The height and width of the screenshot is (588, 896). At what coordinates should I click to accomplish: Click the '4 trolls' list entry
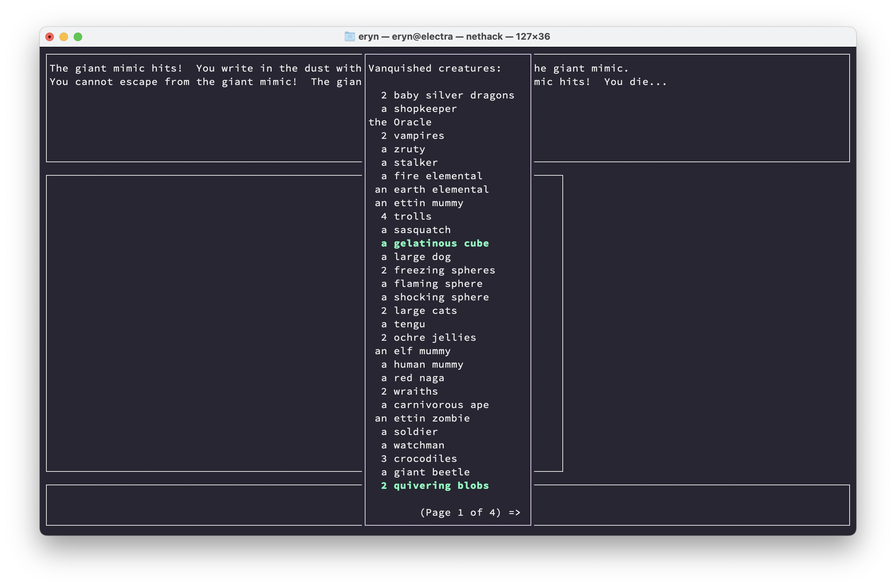[x=406, y=216]
